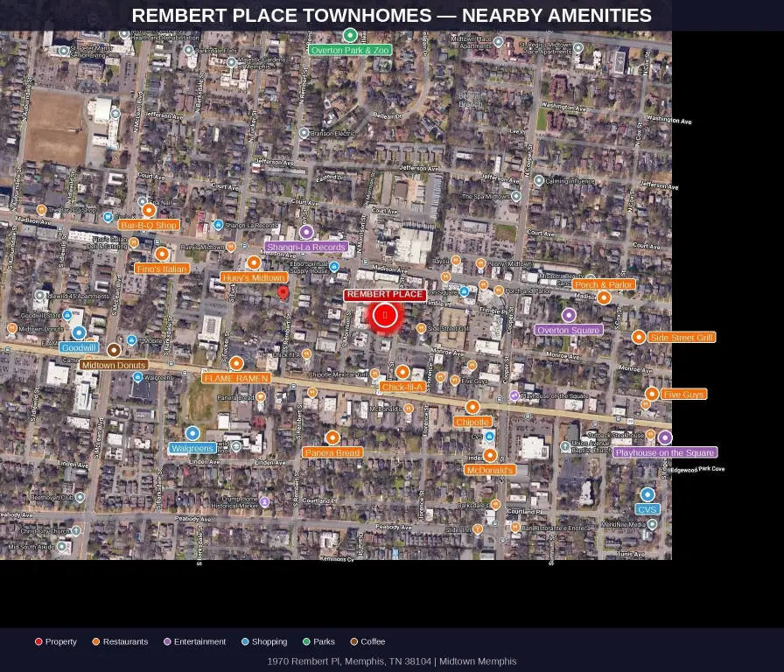This screenshot has height=672, width=784.
Task: Select the Walgreens blue shopping marker
Action: coord(192,433)
